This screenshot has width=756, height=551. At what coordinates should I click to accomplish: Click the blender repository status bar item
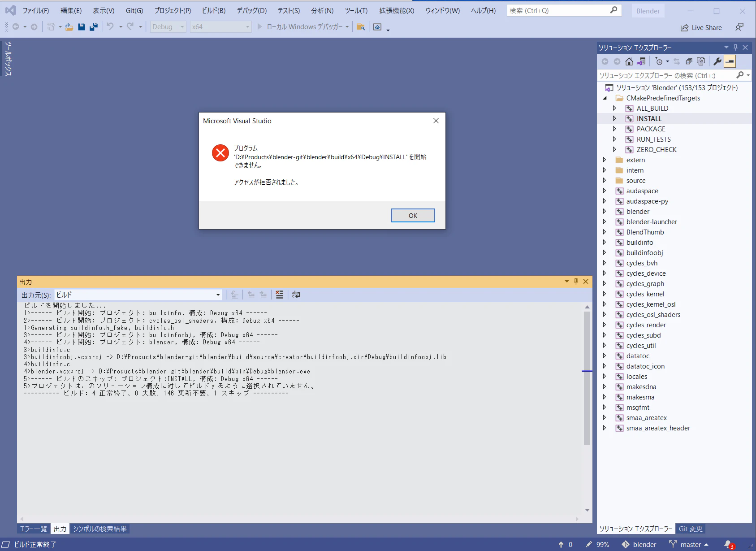pyautogui.click(x=639, y=544)
